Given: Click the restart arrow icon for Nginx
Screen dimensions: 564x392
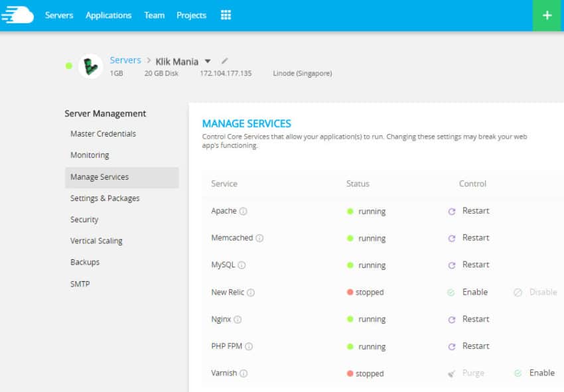Looking at the screenshot, I should click(x=453, y=319).
